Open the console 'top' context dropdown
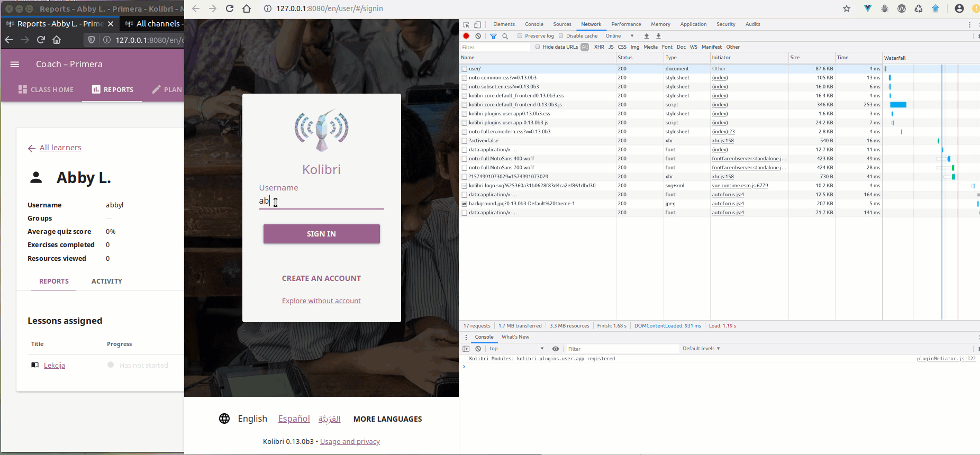The image size is (980, 455). tap(516, 349)
